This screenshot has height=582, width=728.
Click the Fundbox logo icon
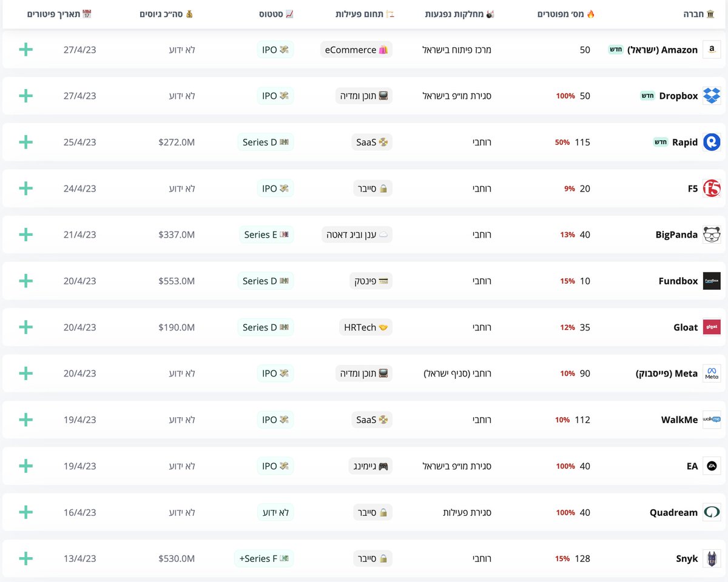click(x=712, y=281)
